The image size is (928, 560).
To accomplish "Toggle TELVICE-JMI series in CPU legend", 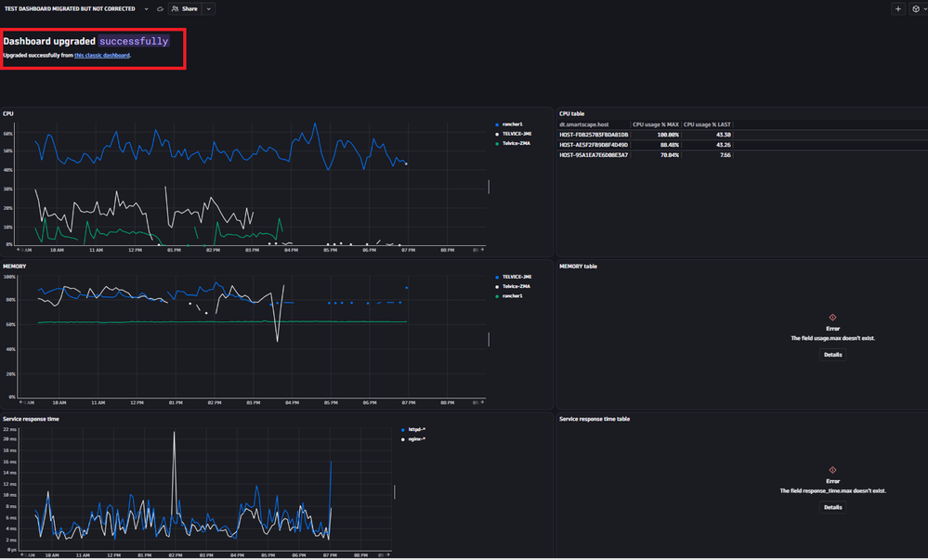I will 513,135.
